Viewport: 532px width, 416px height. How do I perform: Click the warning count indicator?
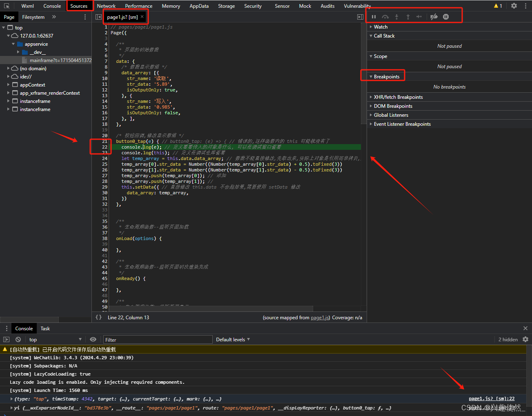[x=498, y=6]
